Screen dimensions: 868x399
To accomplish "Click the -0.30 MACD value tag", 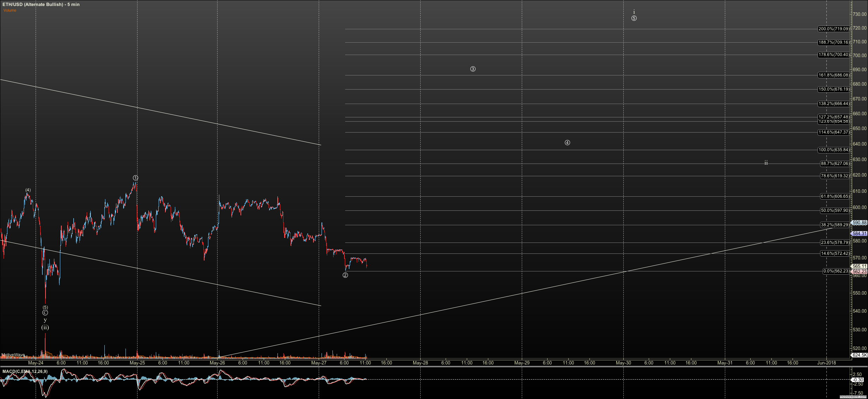I will click(857, 380).
